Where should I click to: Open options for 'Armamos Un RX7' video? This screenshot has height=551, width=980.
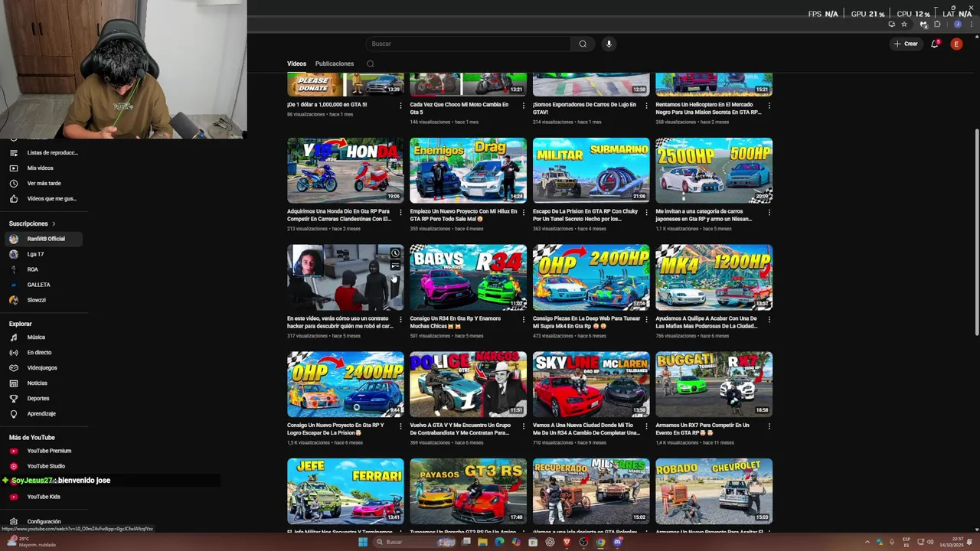769,425
